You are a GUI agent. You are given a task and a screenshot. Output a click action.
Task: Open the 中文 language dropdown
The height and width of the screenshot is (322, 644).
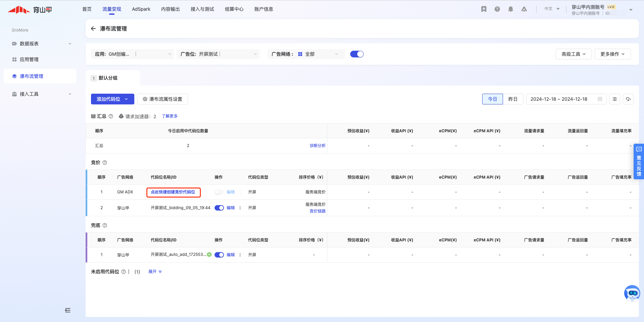tap(552, 9)
